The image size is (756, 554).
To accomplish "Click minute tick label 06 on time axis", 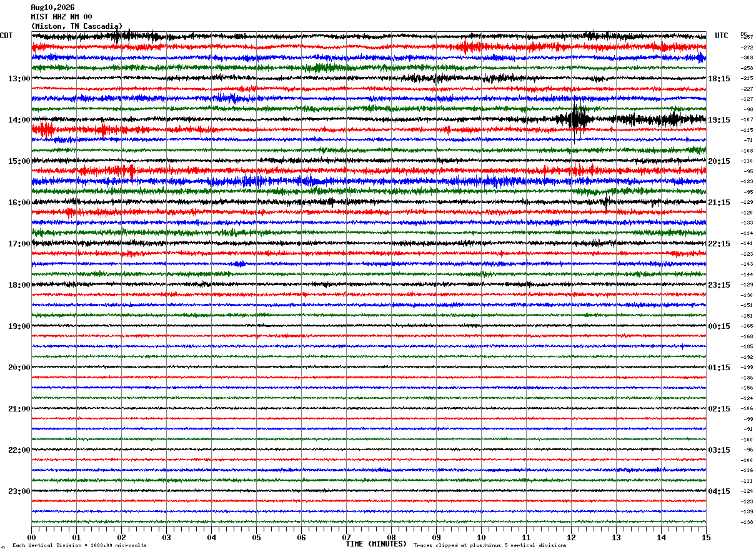I will click(301, 537).
